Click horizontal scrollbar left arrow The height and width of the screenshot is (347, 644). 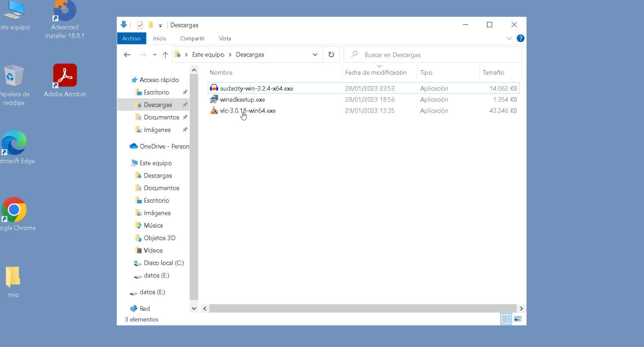click(205, 308)
